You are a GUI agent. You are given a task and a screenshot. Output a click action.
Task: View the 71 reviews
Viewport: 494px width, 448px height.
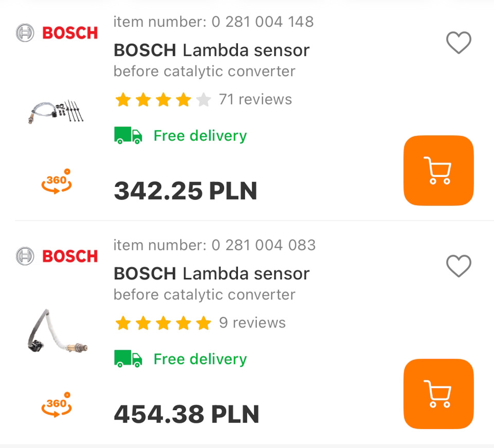pos(255,99)
